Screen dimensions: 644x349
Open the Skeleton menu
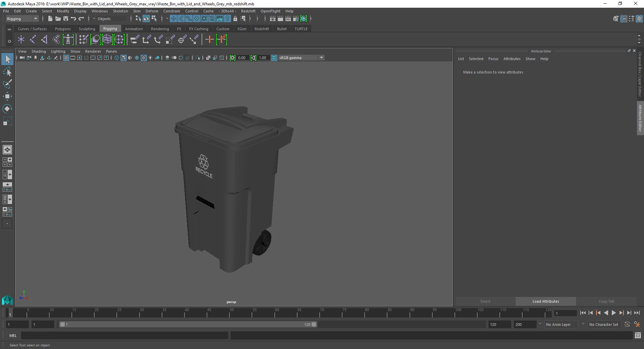120,11
